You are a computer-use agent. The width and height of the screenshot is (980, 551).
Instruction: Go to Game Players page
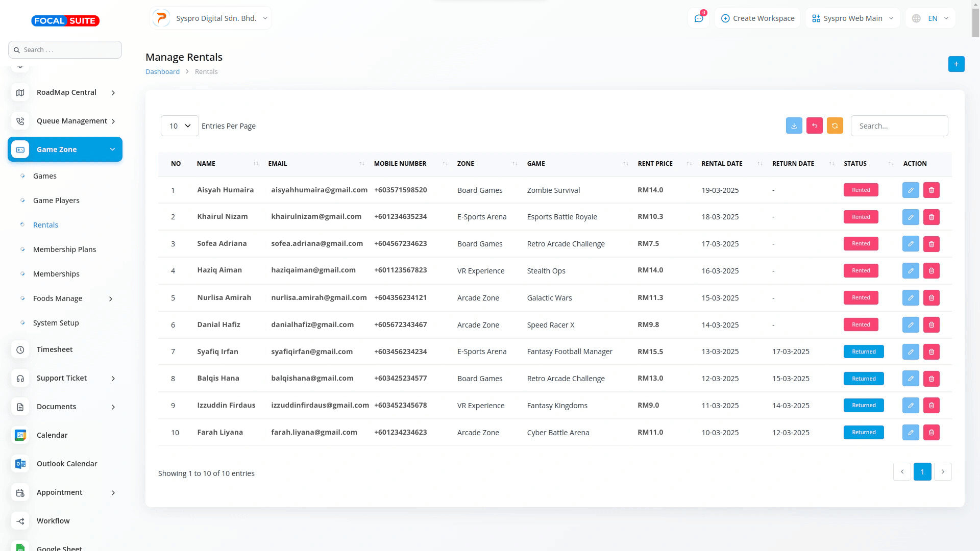tap(56, 201)
